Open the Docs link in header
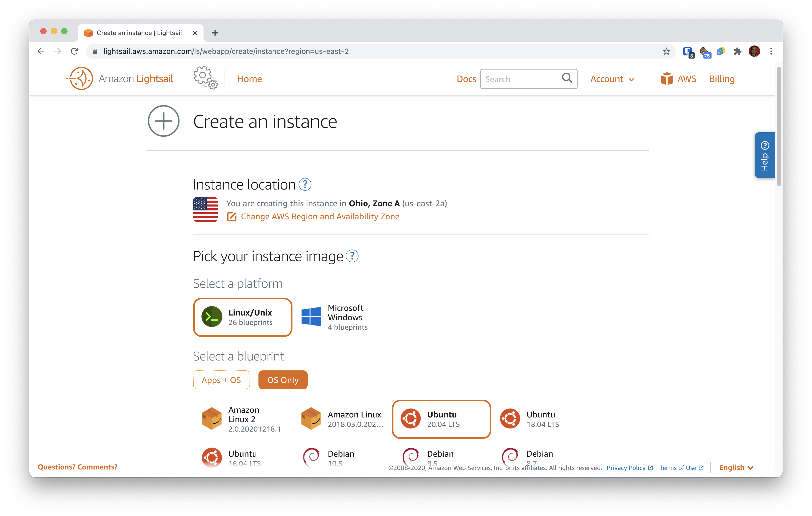This screenshot has height=516, width=812. pos(466,79)
